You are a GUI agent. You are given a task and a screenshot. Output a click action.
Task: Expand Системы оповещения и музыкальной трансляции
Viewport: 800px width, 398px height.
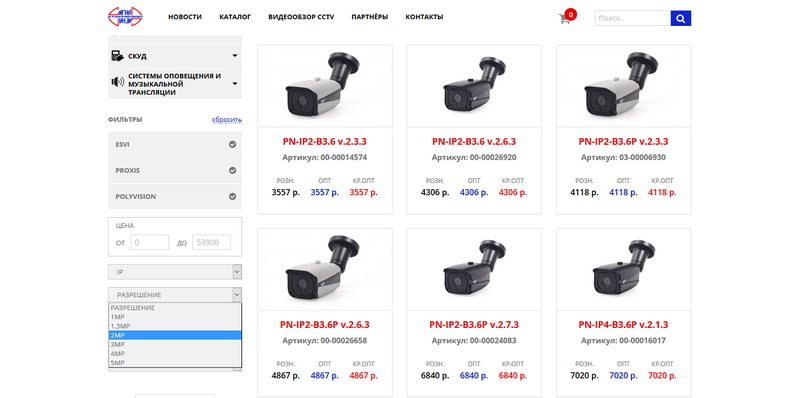click(235, 84)
